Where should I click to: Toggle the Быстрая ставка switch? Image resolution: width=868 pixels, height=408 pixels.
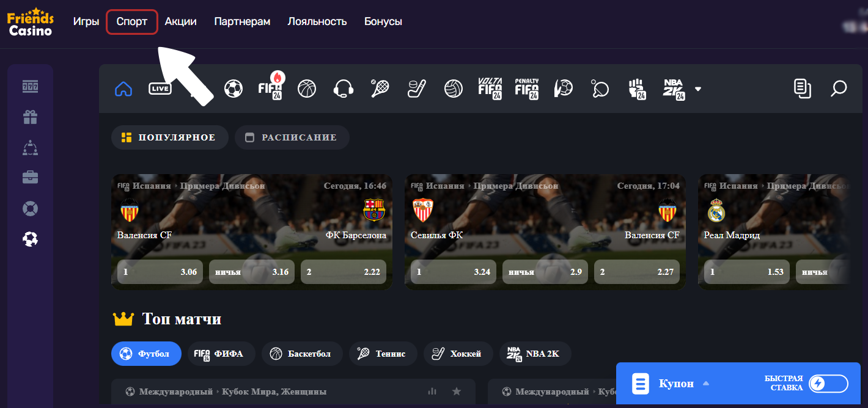[x=828, y=384]
